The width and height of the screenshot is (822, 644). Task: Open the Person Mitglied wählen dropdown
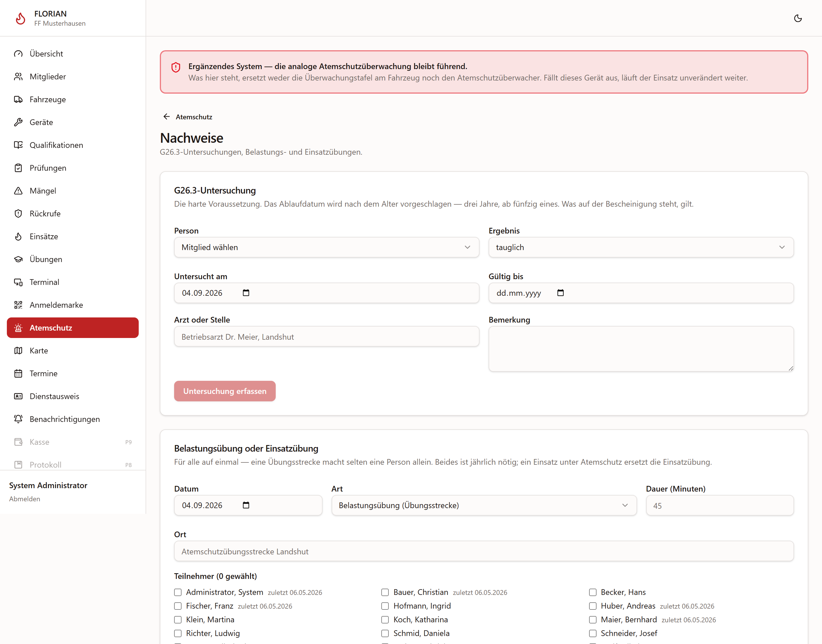[327, 247]
